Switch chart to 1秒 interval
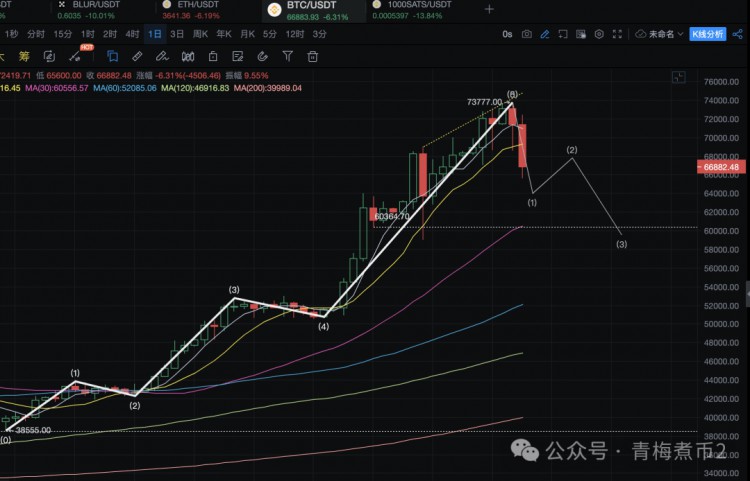 pos(11,34)
